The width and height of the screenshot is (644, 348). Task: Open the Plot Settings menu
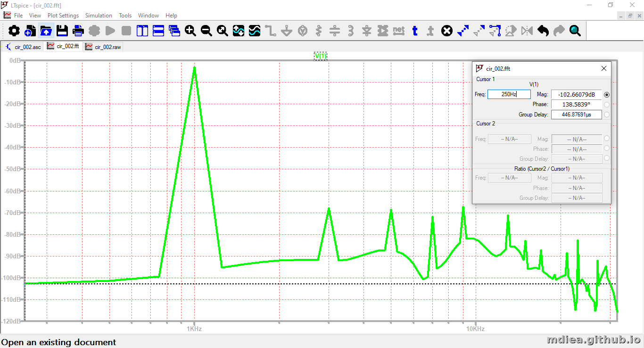click(x=63, y=16)
